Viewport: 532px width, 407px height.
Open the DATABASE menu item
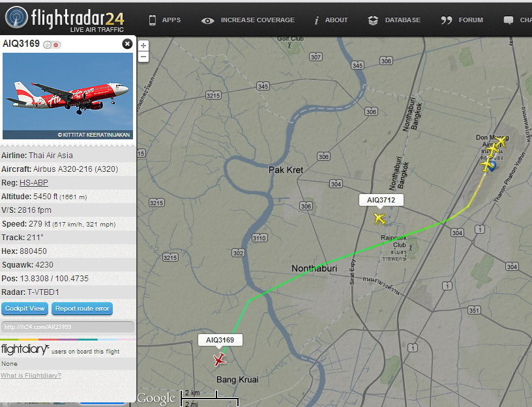pyautogui.click(x=394, y=20)
